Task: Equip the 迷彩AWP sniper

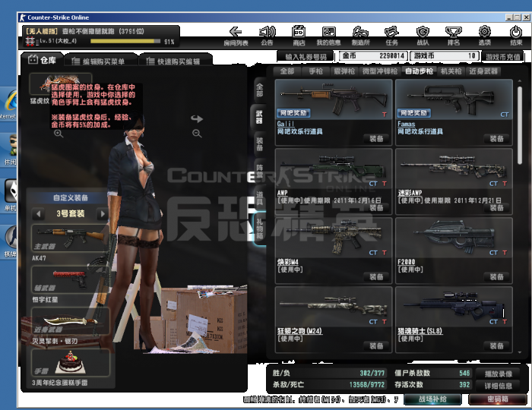Action: (497, 208)
